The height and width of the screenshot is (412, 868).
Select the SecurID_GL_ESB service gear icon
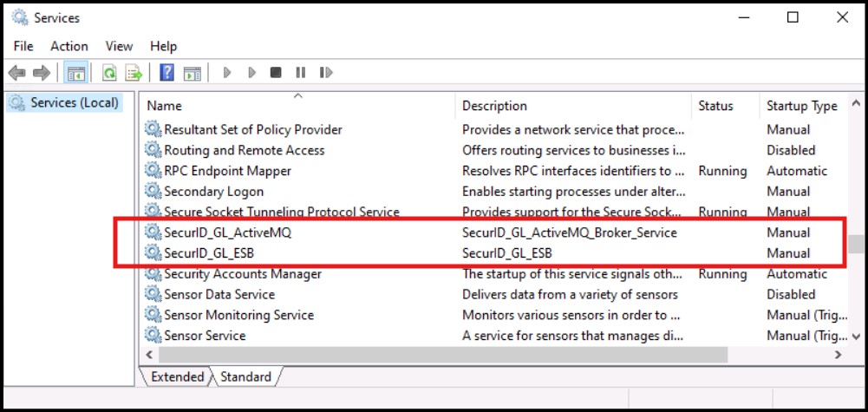pyautogui.click(x=153, y=253)
